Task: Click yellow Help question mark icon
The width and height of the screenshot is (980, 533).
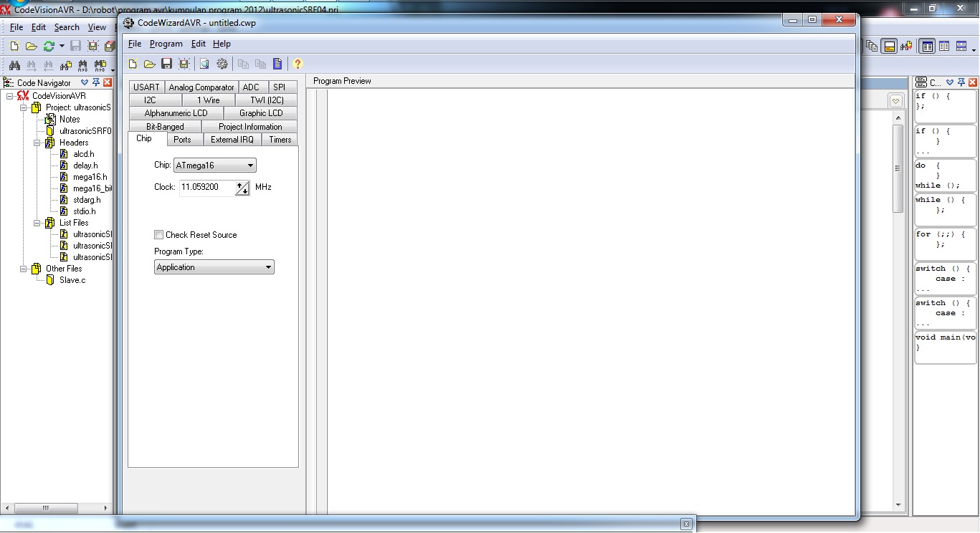Action: [x=298, y=64]
